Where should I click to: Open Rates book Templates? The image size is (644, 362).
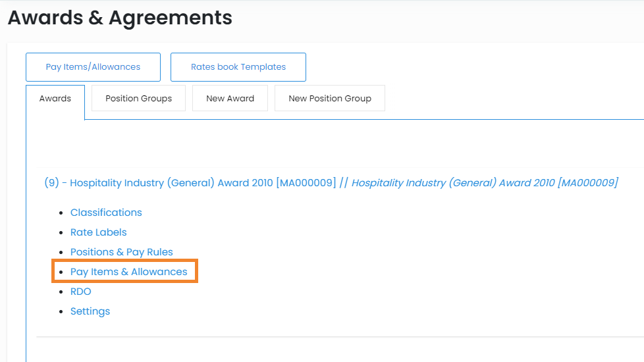point(238,67)
